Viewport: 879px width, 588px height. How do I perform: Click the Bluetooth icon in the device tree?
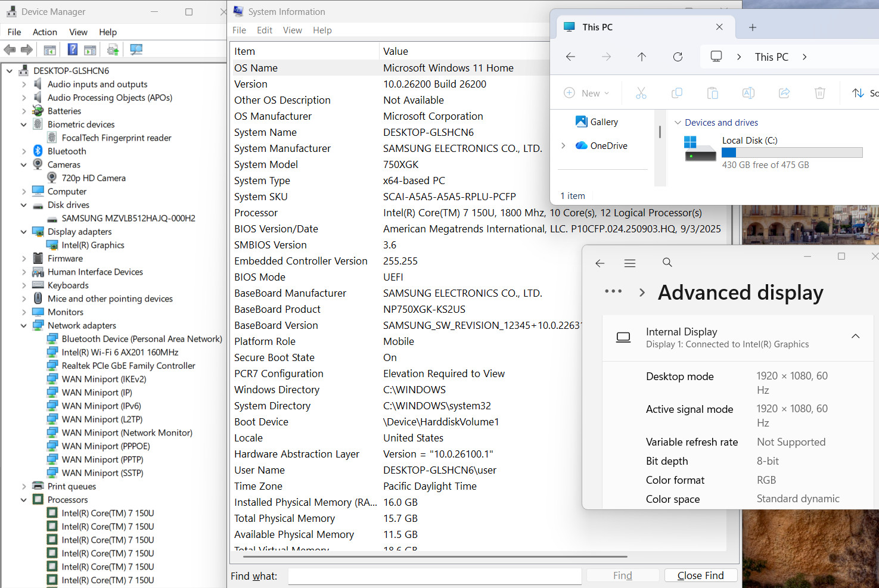point(38,151)
